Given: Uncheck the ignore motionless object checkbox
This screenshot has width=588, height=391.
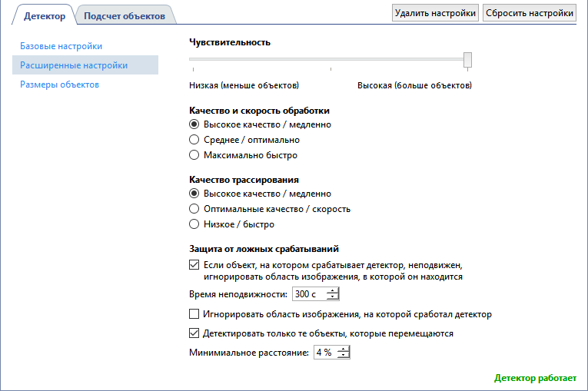Looking at the screenshot, I should pyautogui.click(x=194, y=263).
